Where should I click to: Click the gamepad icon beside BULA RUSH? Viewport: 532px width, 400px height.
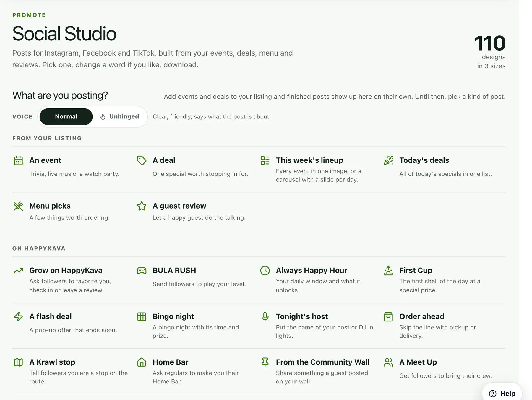pyautogui.click(x=142, y=270)
